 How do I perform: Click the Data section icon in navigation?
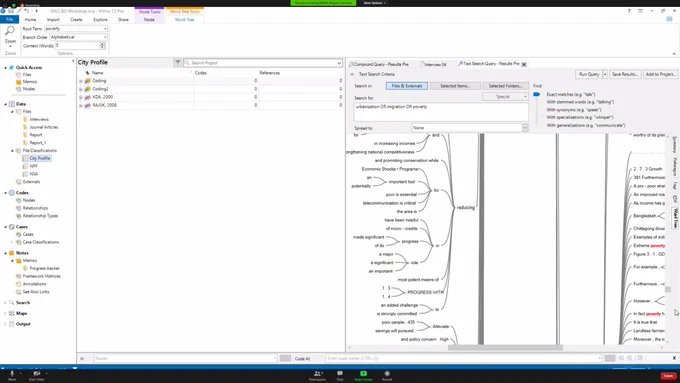coord(12,104)
